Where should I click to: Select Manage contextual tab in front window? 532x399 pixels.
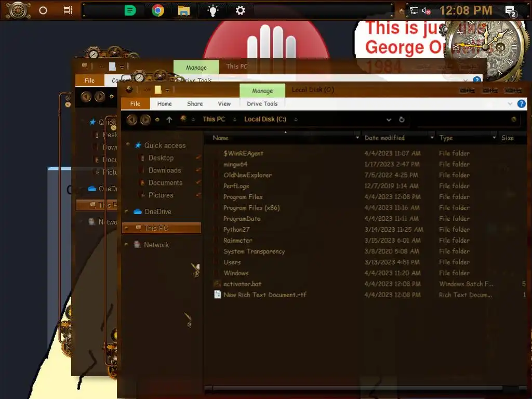(x=262, y=90)
